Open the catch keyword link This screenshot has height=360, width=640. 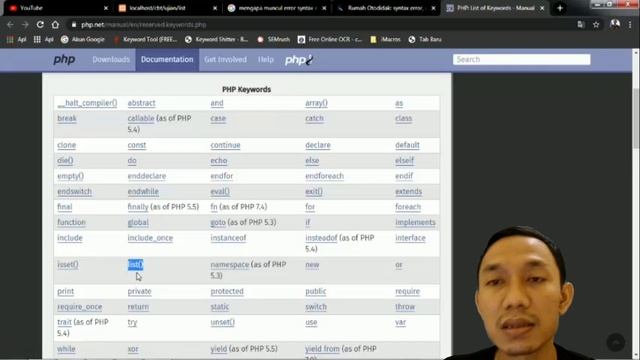314,118
